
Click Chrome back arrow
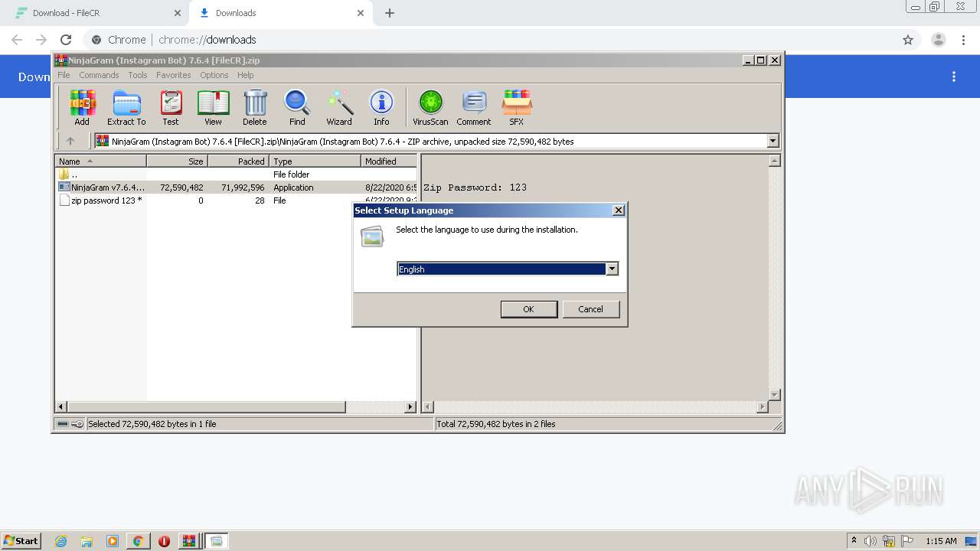click(x=17, y=40)
